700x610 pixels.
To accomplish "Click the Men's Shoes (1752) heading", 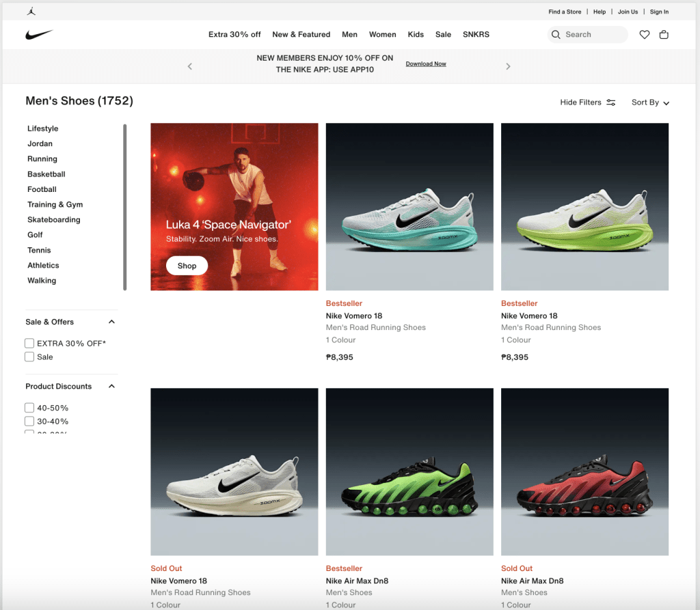I will click(x=79, y=101).
